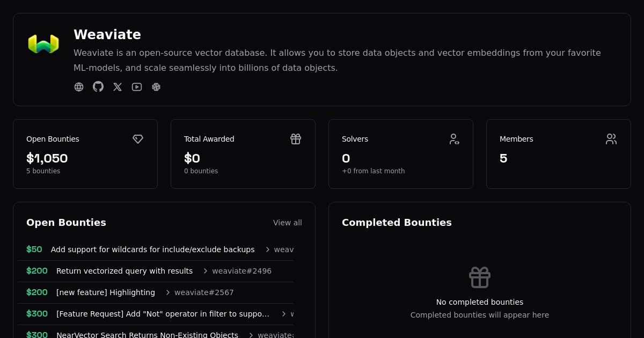Open Weaviate's Slack community icon

[x=156, y=87]
